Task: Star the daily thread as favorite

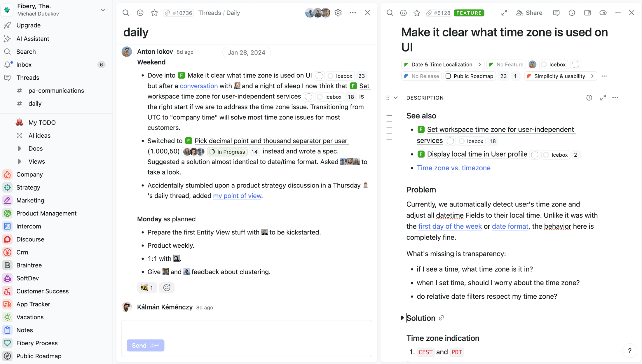Action: [x=154, y=13]
